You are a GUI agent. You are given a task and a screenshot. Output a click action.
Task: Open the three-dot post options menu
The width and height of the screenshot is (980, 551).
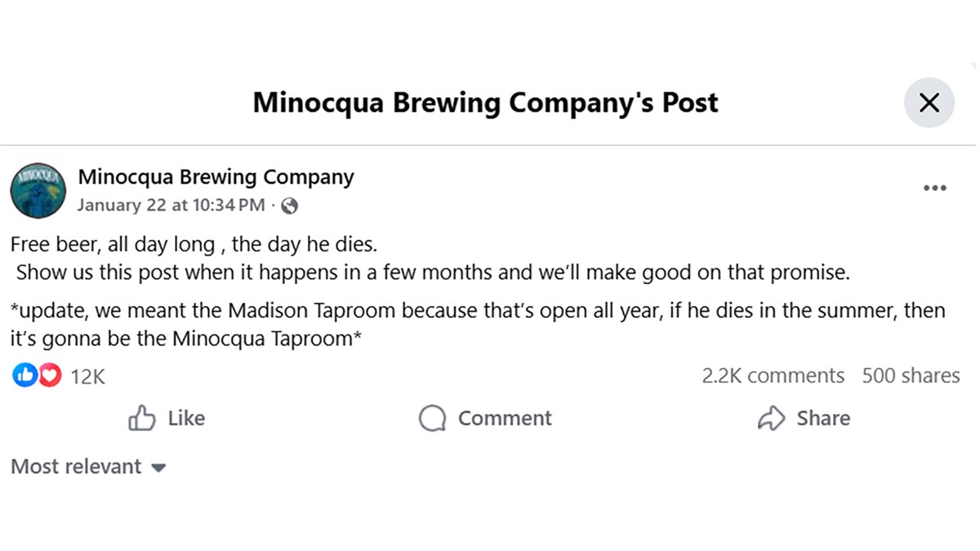coord(934,187)
